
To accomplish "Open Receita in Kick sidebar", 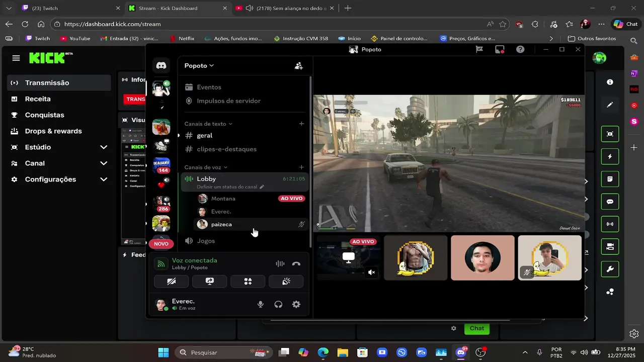I will (x=59, y=99).
